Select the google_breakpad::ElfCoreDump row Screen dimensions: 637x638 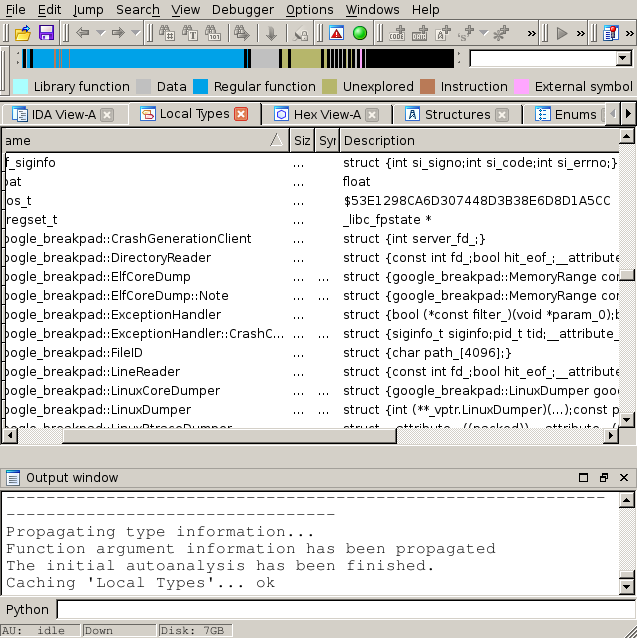[312, 277]
